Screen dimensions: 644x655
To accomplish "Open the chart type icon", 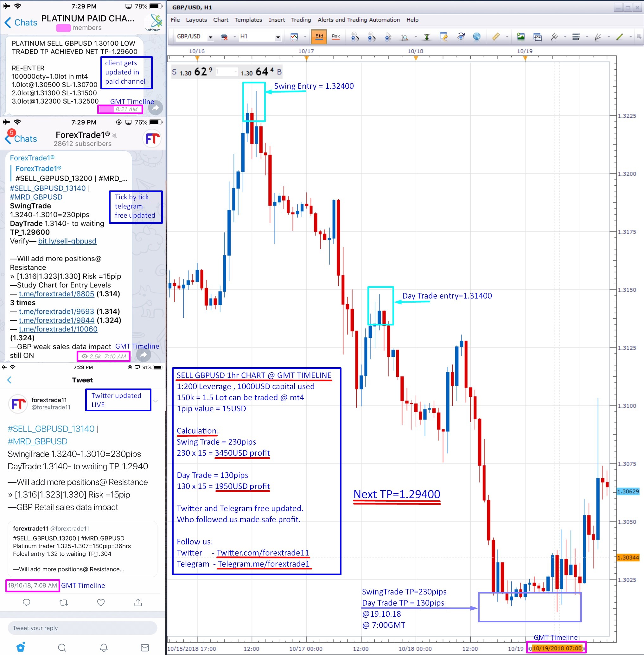I will [294, 37].
